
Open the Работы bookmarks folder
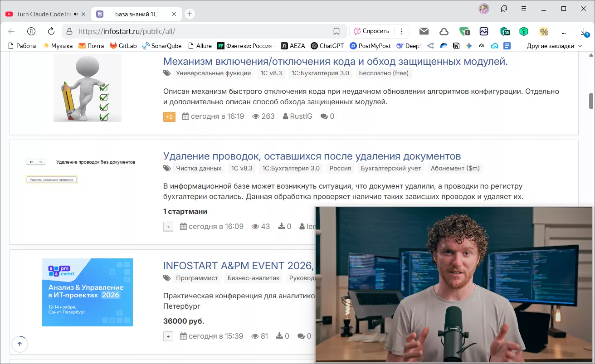[x=22, y=46]
